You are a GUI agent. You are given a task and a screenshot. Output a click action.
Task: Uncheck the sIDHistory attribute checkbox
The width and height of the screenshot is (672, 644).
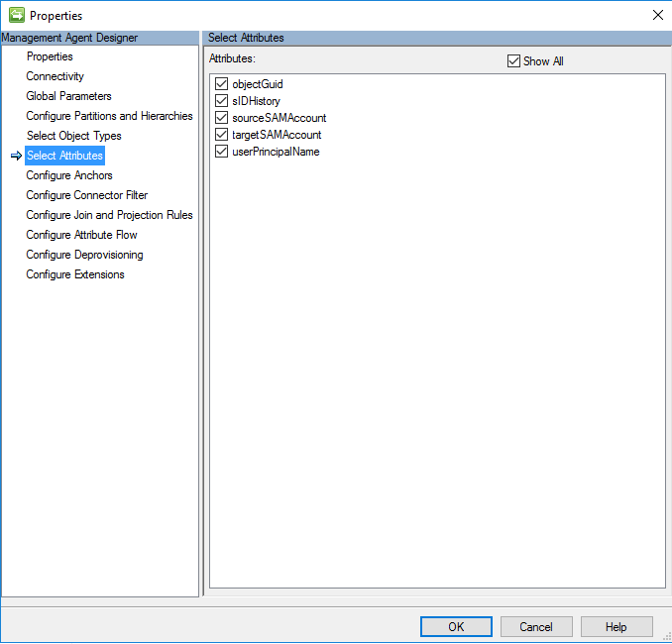pos(221,101)
